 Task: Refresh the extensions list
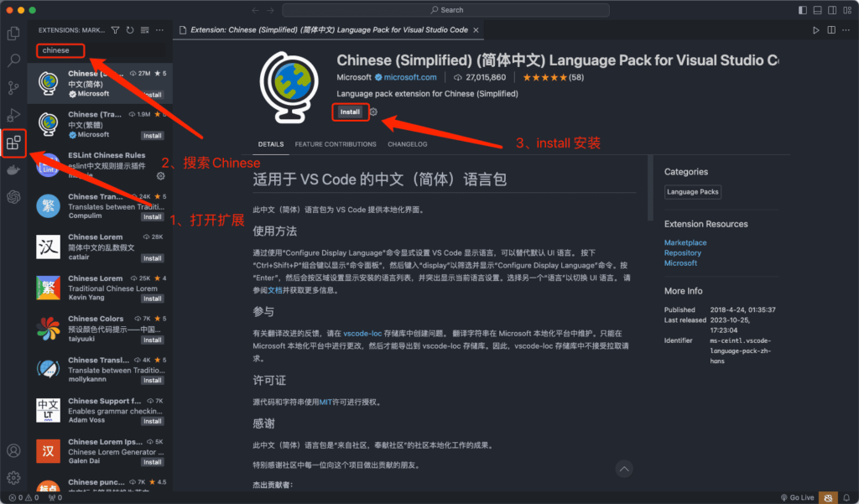tap(130, 29)
